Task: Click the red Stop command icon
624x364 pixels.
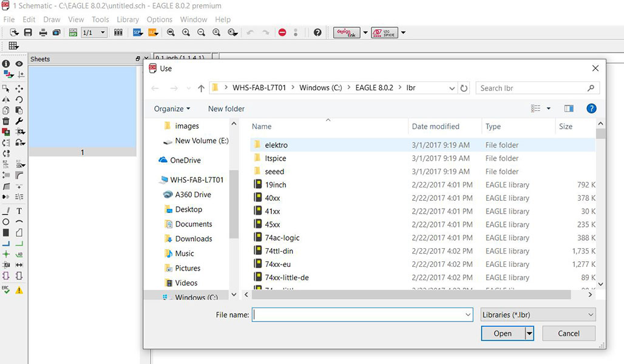Action: tap(282, 33)
